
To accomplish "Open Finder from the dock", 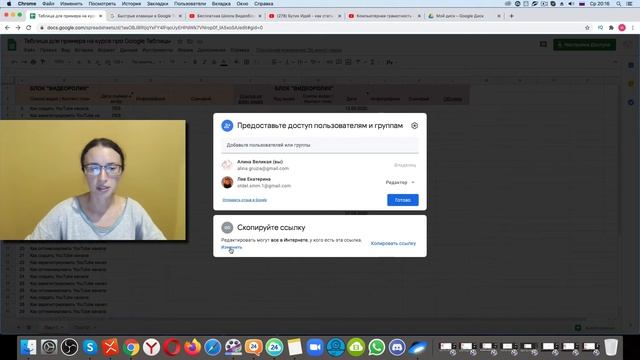I will click(28, 347).
